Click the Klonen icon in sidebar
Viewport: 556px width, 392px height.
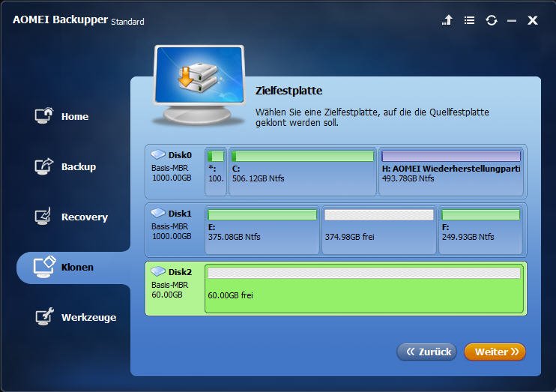coord(45,267)
